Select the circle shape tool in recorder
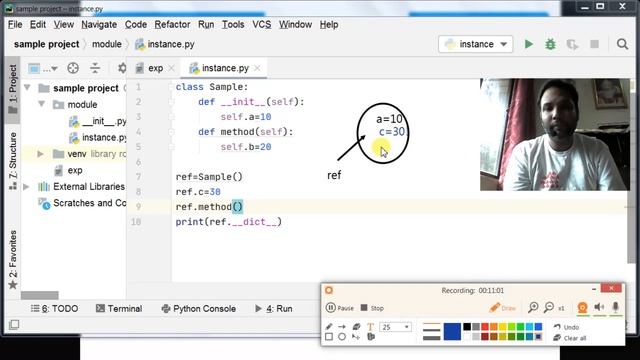This screenshot has height=360, width=640. click(342, 337)
